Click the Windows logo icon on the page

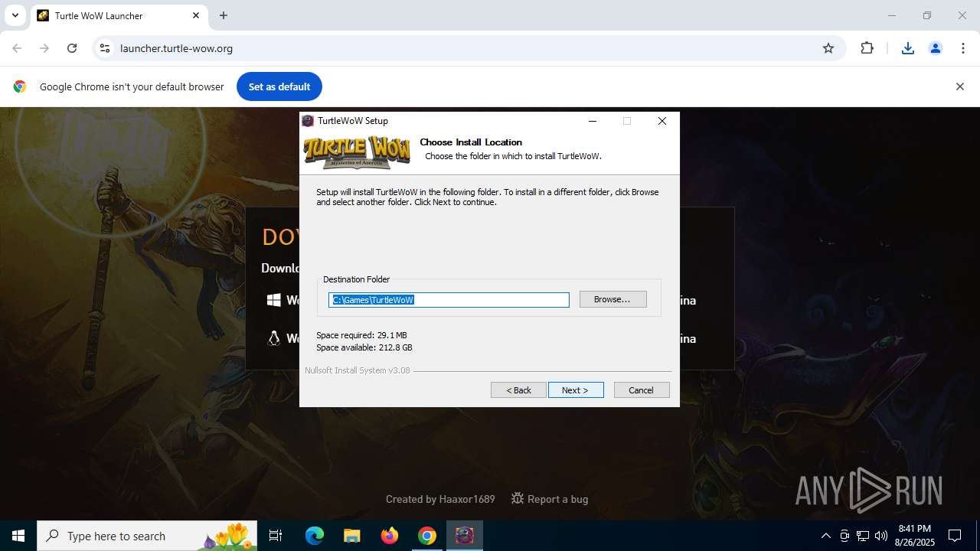273,301
